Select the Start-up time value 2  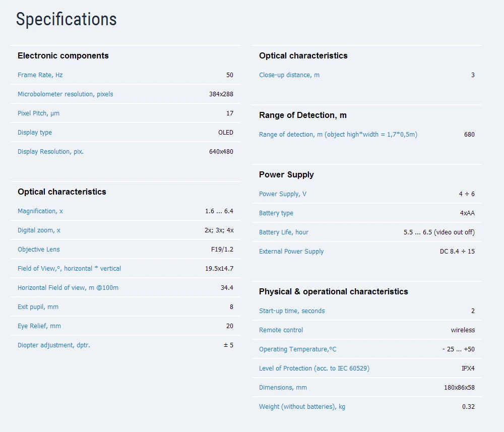point(473,311)
